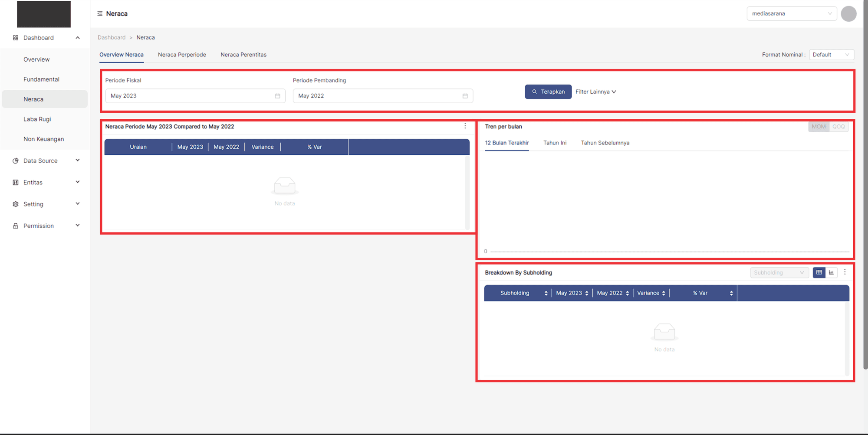Switch Breakdown panel to table view icon

pos(819,272)
